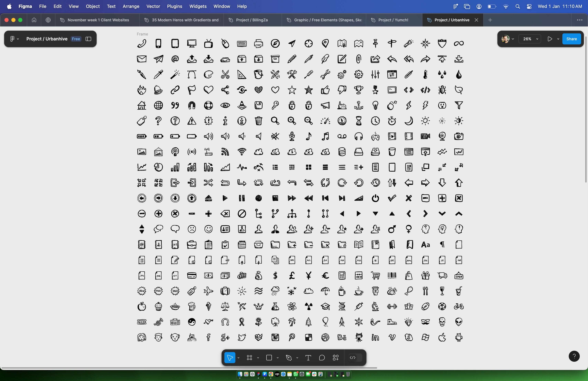Expand shape tools dropdown arrow

point(278,358)
